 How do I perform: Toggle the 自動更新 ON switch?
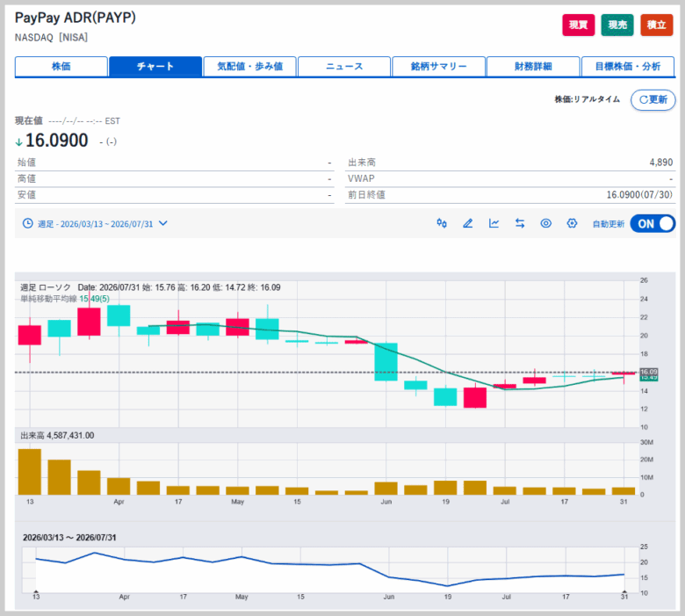(x=653, y=223)
